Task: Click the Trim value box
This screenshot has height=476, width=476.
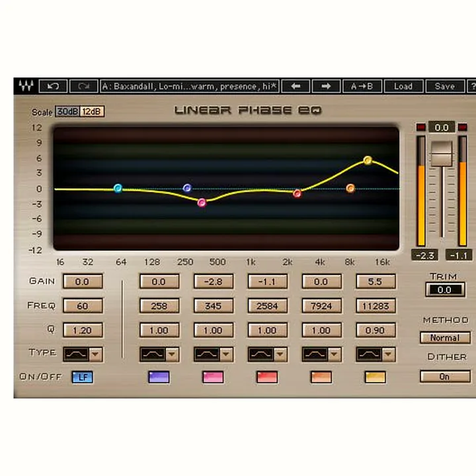Action: [445, 290]
